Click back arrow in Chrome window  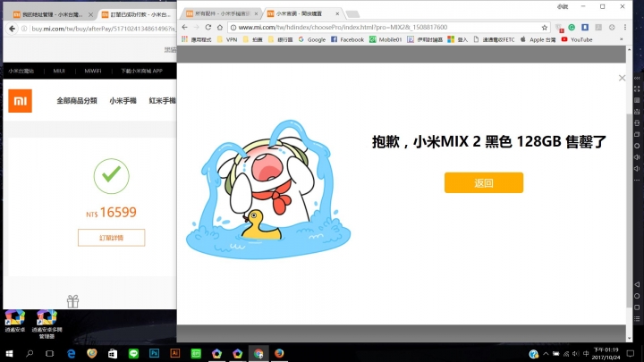(x=185, y=27)
